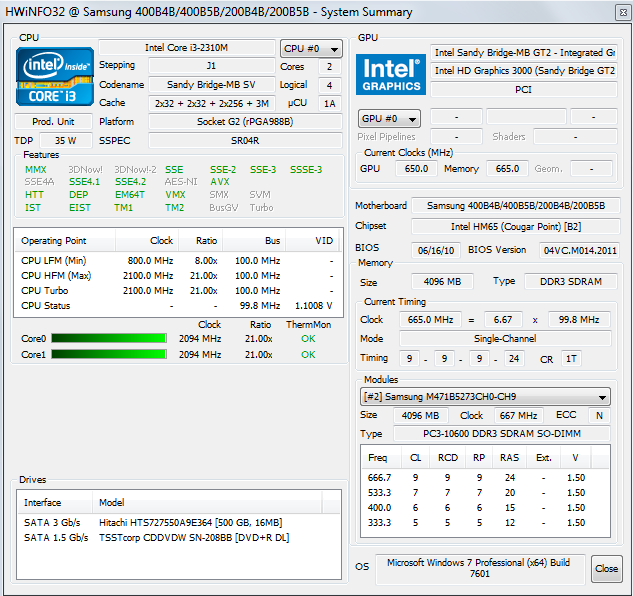Select the CPU LFM (Min) row

[178, 260]
